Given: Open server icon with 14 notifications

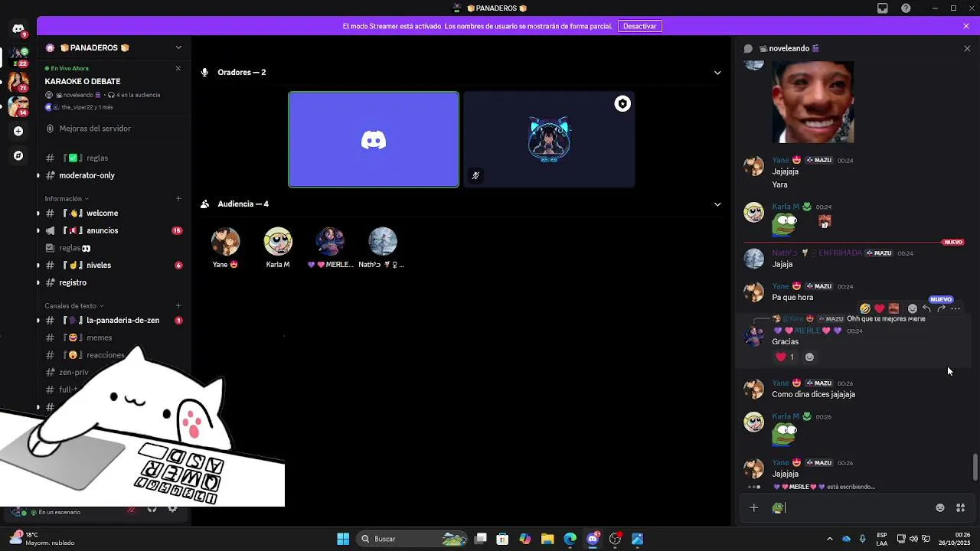Looking at the screenshot, I should tap(18, 106).
